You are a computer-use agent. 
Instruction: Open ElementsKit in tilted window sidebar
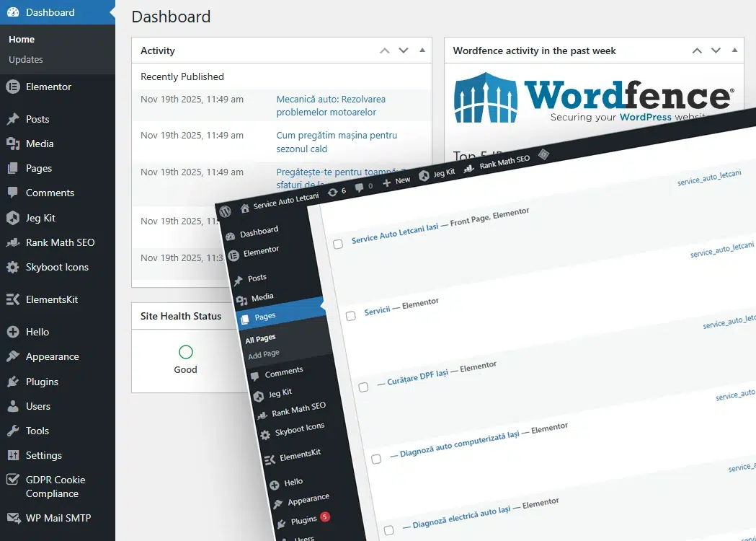[x=300, y=454]
